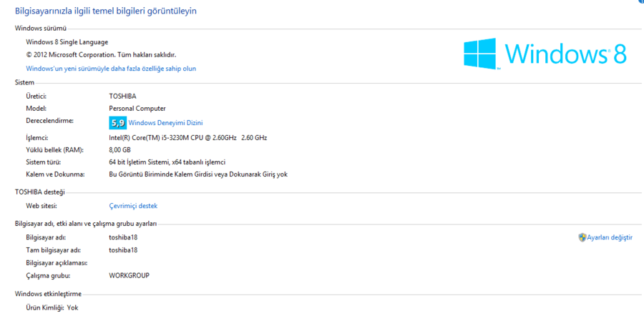Open the Çevrimiçi destek link

tap(133, 206)
